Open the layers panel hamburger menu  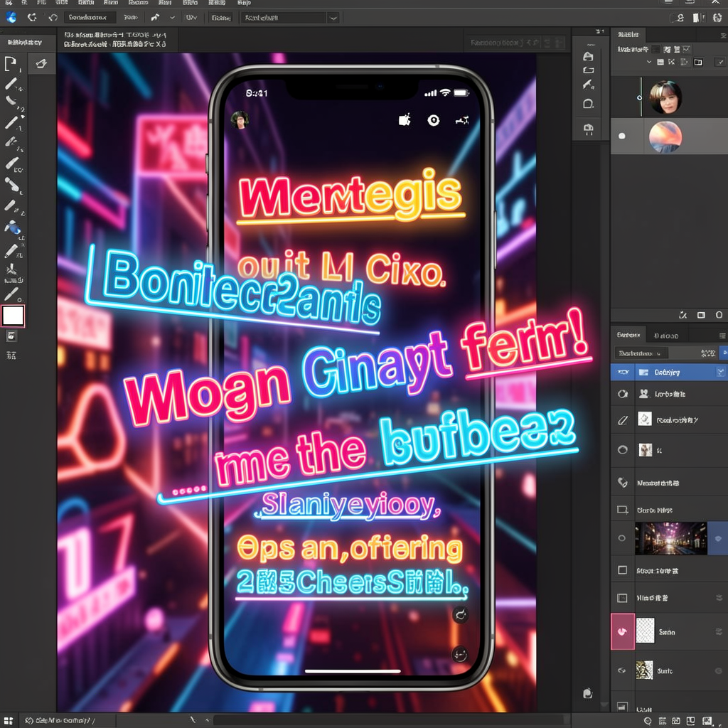coord(722,336)
